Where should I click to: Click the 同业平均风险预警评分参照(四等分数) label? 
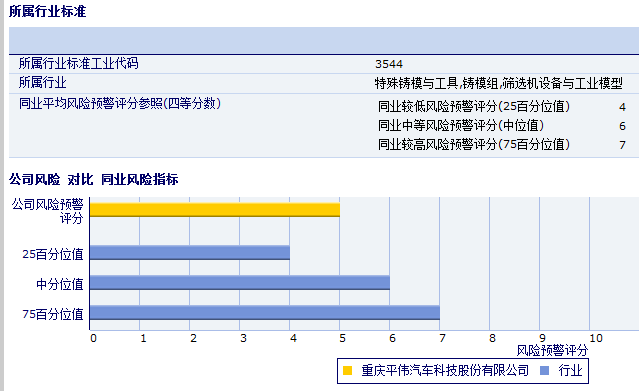click(x=120, y=103)
